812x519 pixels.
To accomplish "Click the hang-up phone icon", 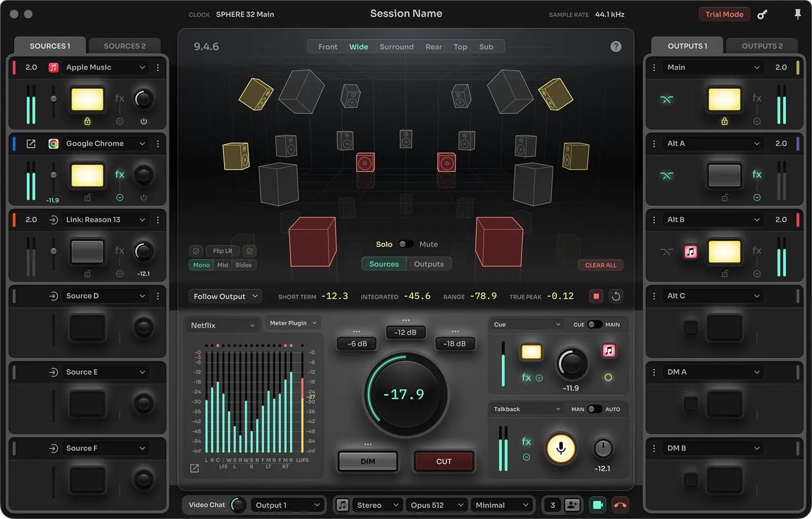I will (x=620, y=505).
